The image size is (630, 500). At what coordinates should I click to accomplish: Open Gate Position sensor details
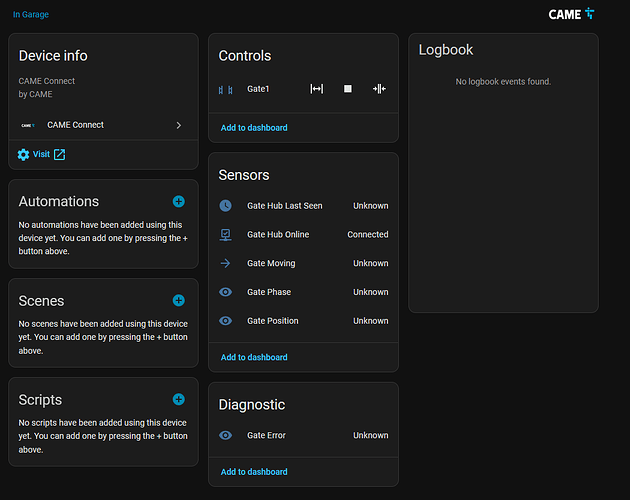coord(273,321)
